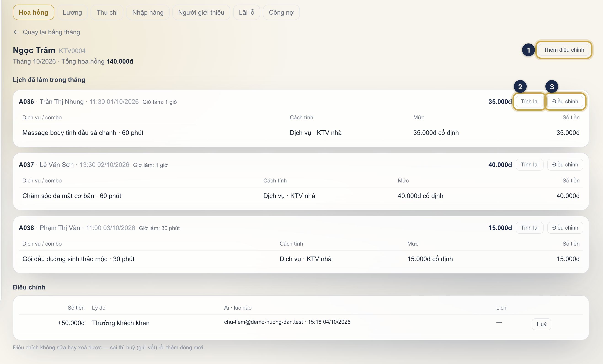This screenshot has width=603, height=364.
Task: Click the 35.000đ cố định rate cell
Action: click(x=436, y=133)
